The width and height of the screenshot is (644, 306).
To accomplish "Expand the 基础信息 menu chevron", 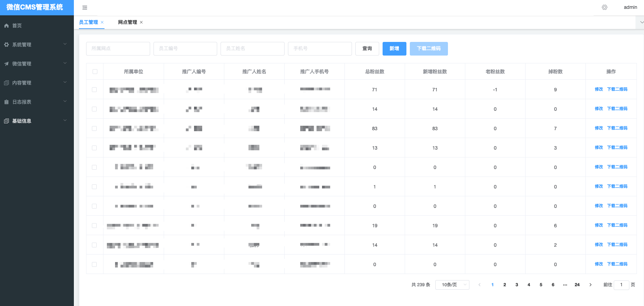I will 65,121.
